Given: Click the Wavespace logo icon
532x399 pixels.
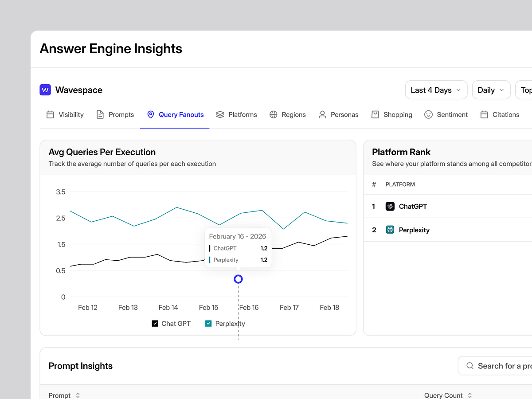Looking at the screenshot, I should tap(45, 90).
